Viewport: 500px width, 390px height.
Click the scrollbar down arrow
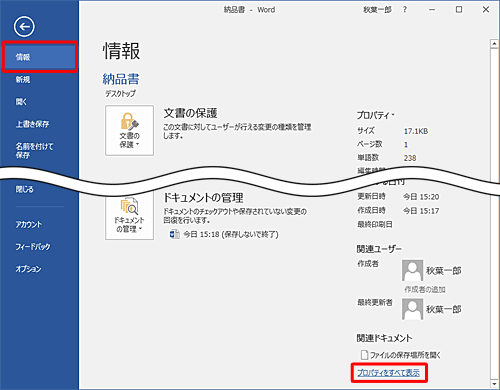point(494,384)
